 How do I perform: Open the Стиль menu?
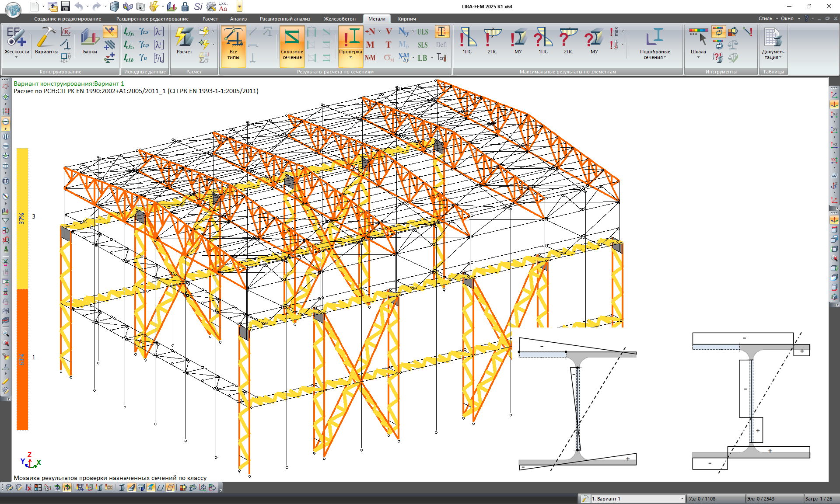[x=765, y=18]
